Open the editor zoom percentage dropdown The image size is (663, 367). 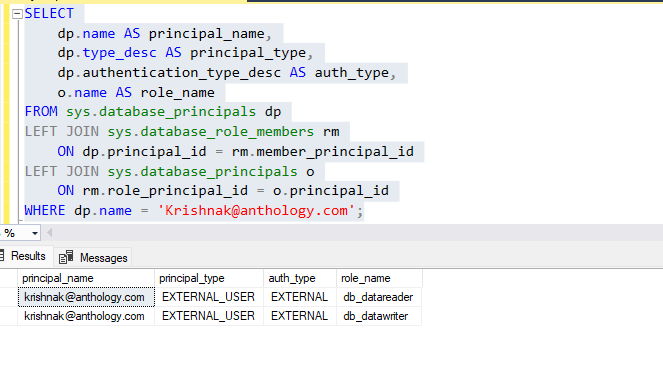35,233
